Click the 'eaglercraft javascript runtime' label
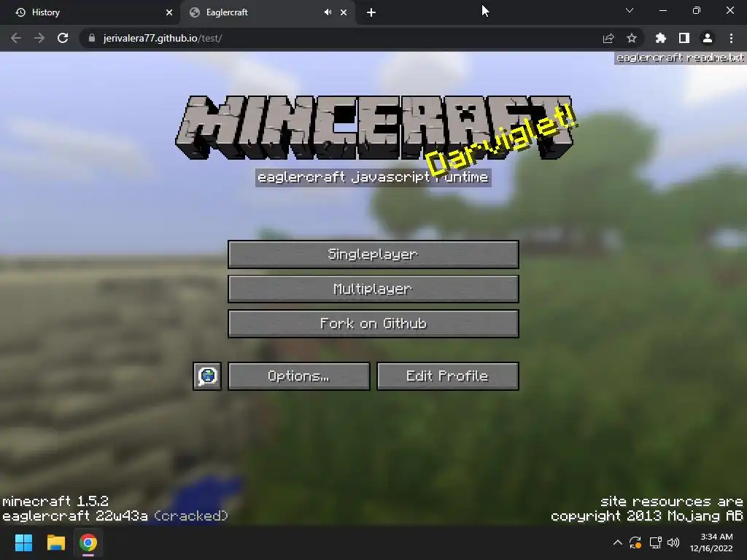This screenshot has width=747, height=560. pyautogui.click(x=373, y=178)
